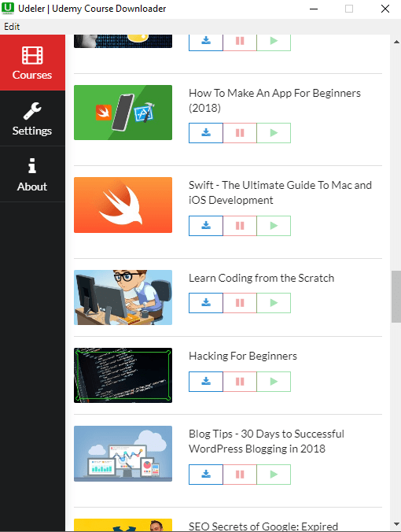Open the Courses tab in sidebar
The width and height of the screenshot is (401, 532).
coord(32,62)
